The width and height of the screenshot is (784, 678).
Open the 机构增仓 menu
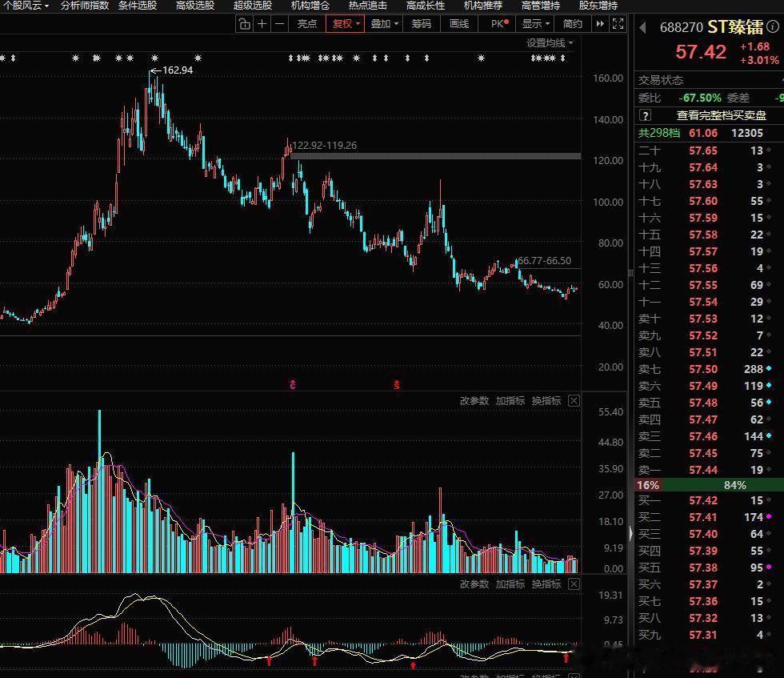coord(310,6)
